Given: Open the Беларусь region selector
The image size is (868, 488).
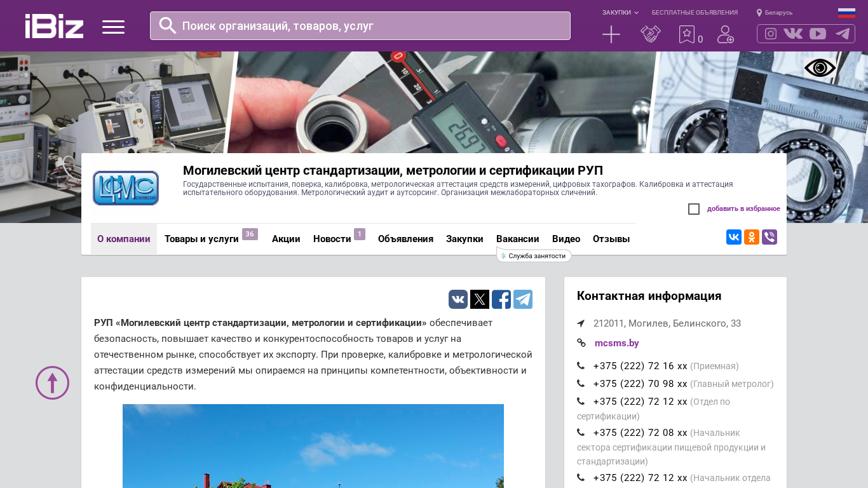Looking at the screenshot, I should pos(775,13).
